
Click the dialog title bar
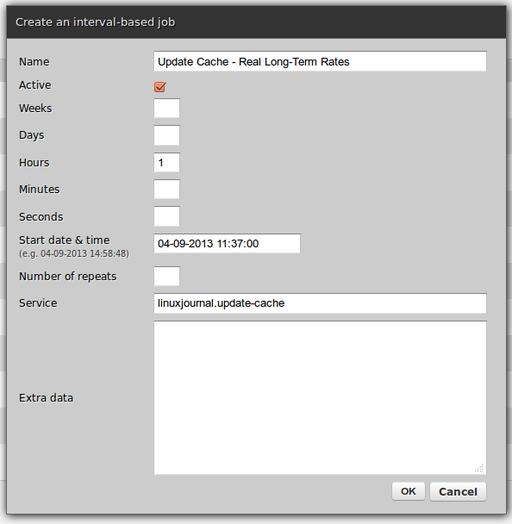click(x=256, y=22)
